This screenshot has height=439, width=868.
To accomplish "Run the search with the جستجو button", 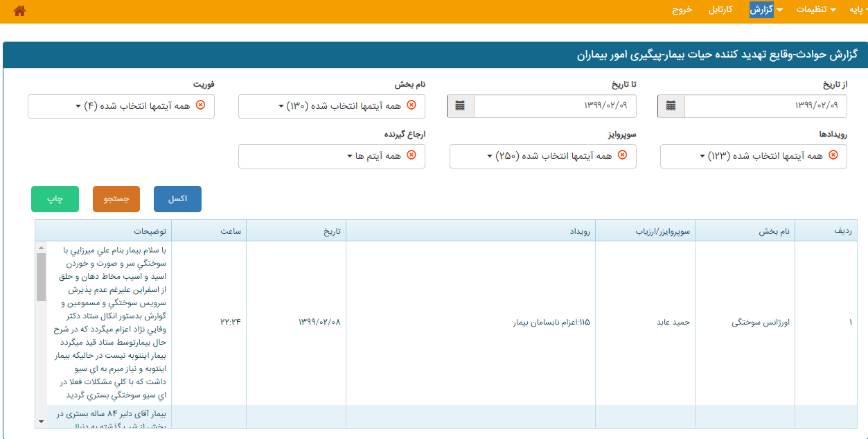I will (x=116, y=199).
